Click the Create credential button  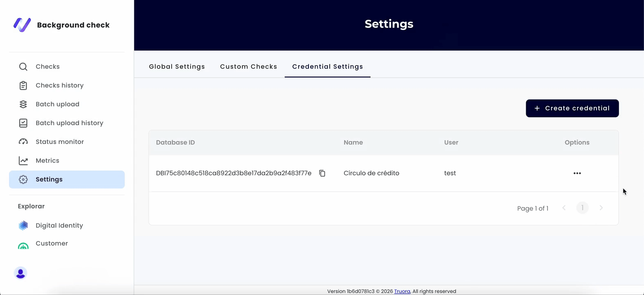click(x=572, y=108)
